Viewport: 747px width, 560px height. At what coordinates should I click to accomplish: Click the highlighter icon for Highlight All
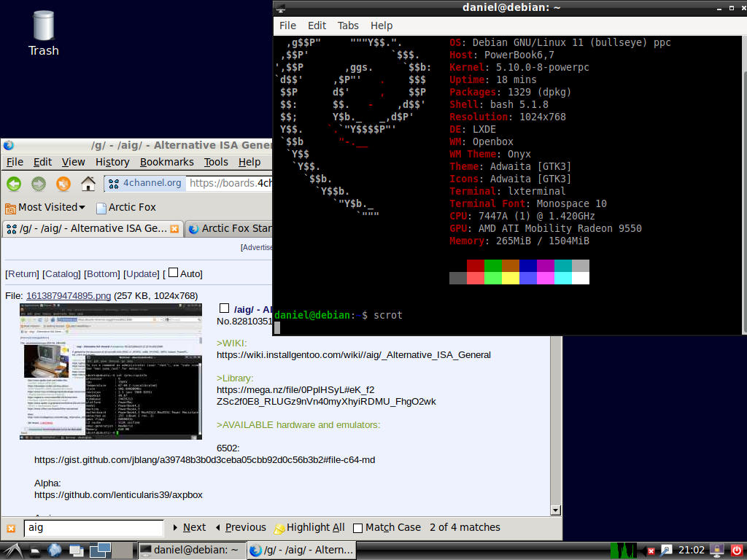[279, 528]
